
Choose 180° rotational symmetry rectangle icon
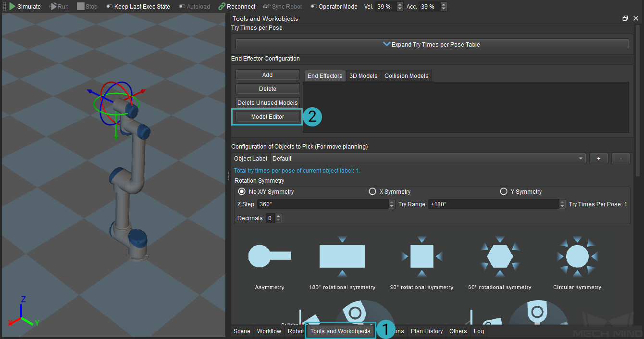(x=342, y=256)
